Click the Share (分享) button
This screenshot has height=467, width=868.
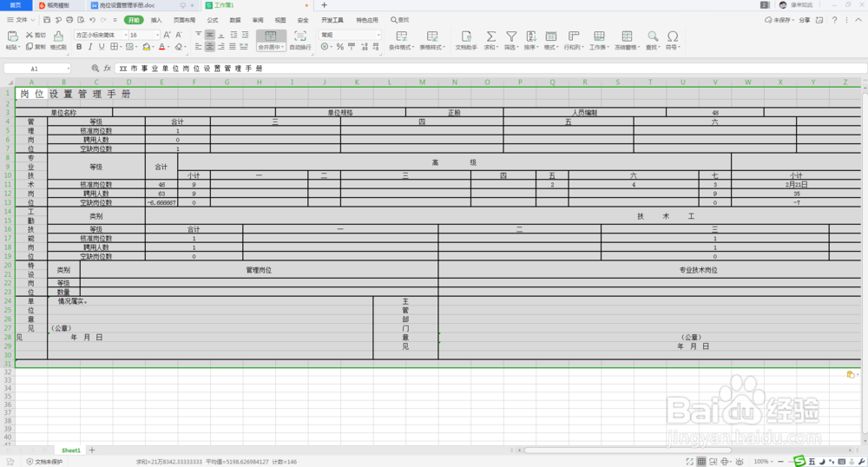click(x=804, y=20)
